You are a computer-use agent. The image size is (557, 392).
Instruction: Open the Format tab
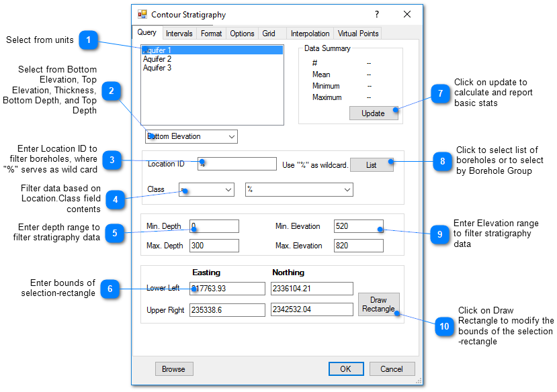(211, 32)
